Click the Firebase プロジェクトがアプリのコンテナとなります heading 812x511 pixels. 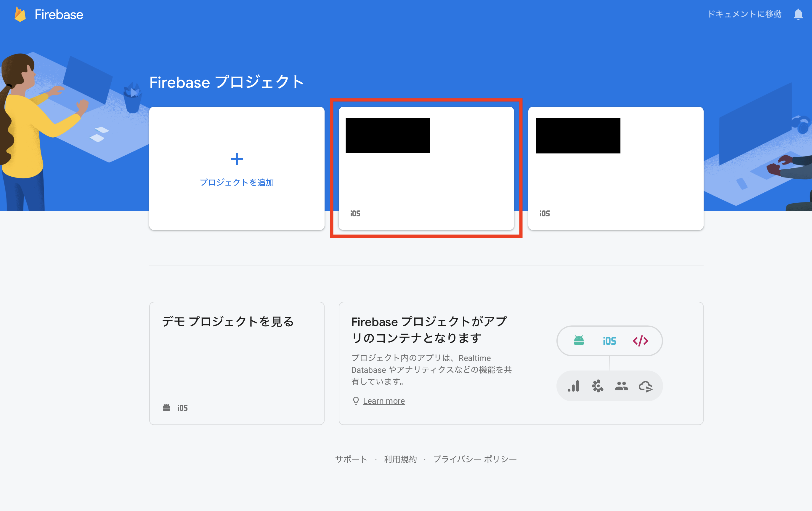(429, 329)
